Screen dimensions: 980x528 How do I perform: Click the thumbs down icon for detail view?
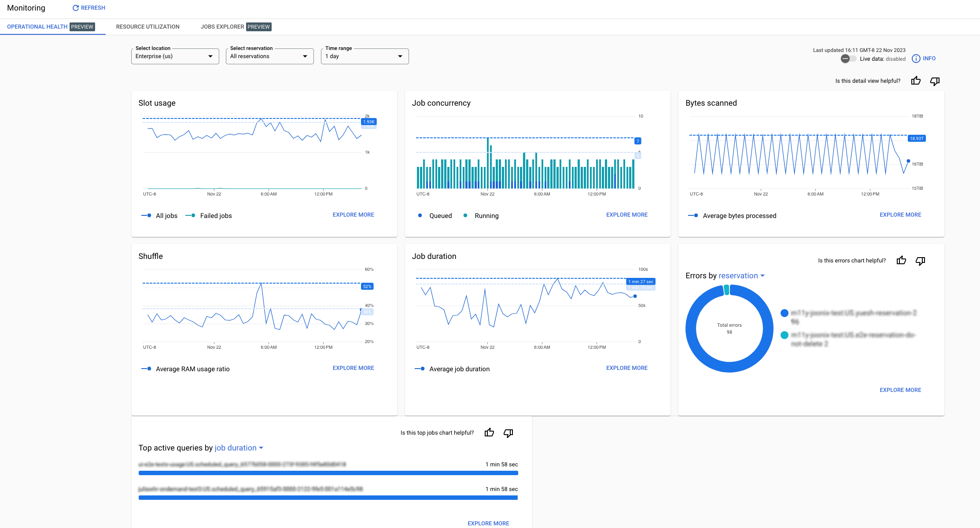point(935,81)
